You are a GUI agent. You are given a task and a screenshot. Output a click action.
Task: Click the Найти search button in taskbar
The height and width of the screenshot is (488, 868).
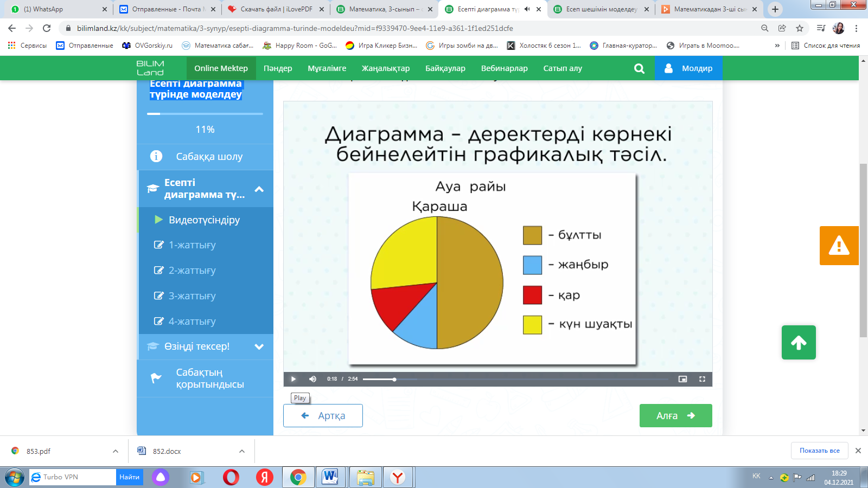point(130,477)
